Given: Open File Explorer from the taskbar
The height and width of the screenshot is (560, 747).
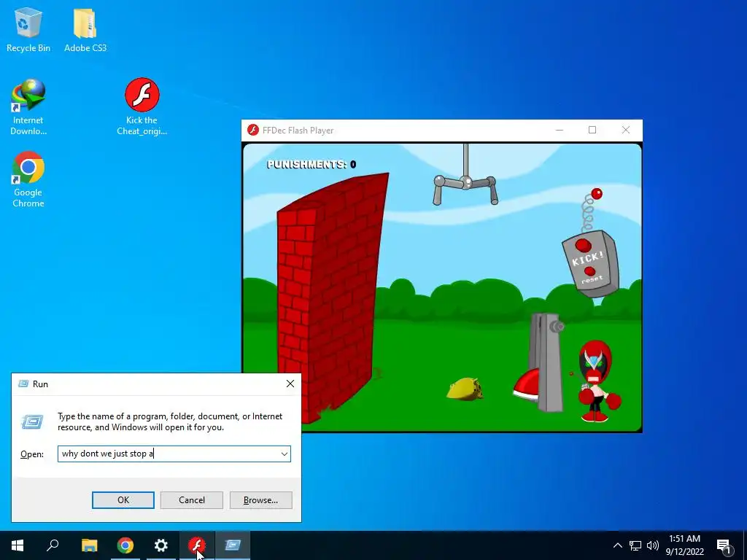Looking at the screenshot, I should point(89,545).
